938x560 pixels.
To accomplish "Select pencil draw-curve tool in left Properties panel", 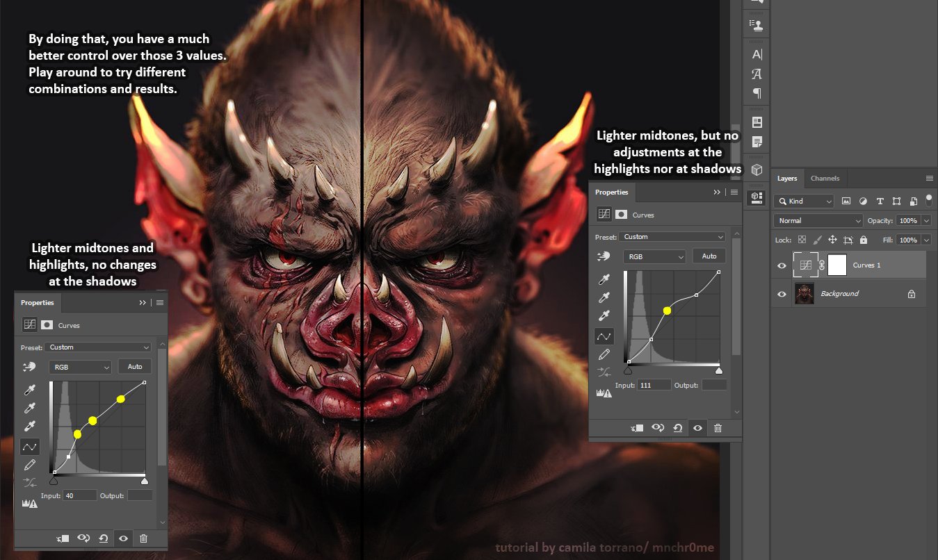I will pyautogui.click(x=30, y=464).
